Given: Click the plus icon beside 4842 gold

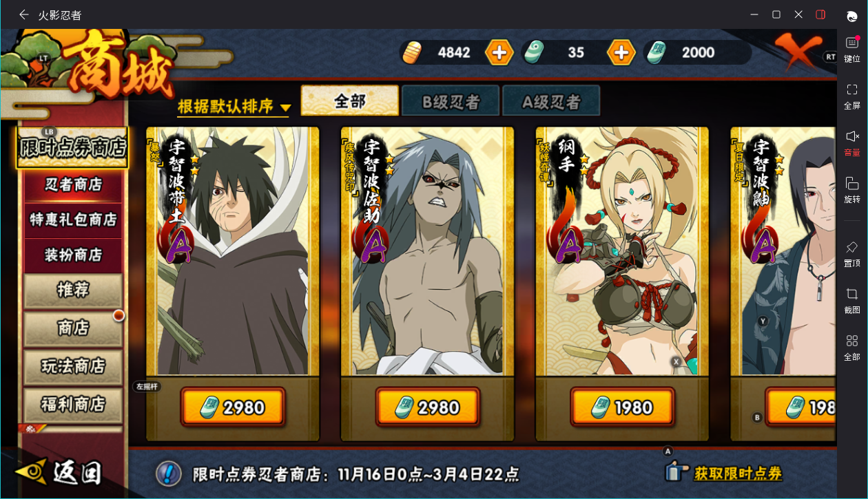Looking at the screenshot, I should (499, 52).
